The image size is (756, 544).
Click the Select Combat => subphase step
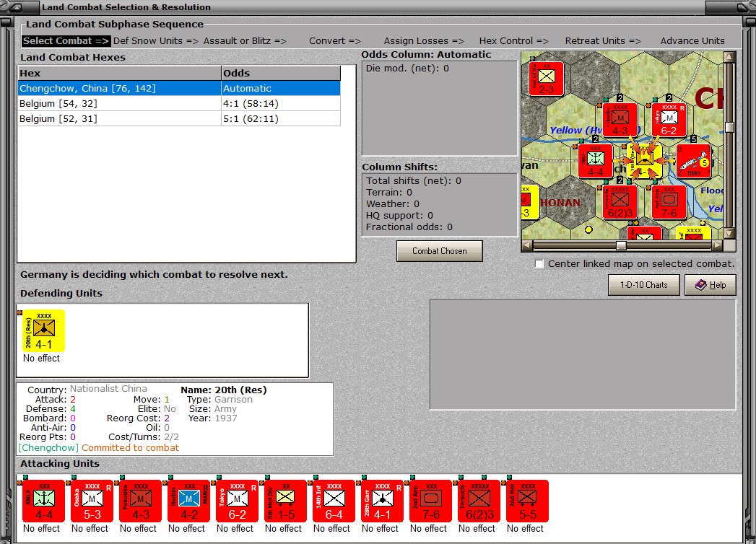click(66, 41)
